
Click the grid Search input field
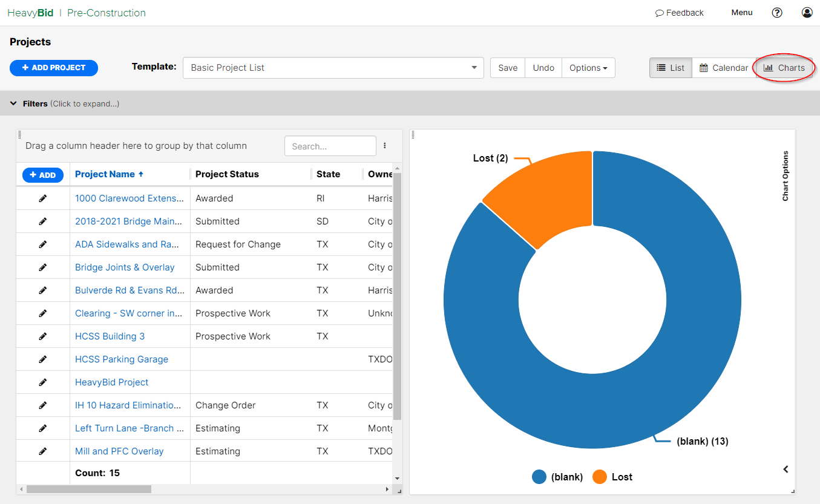coord(330,146)
